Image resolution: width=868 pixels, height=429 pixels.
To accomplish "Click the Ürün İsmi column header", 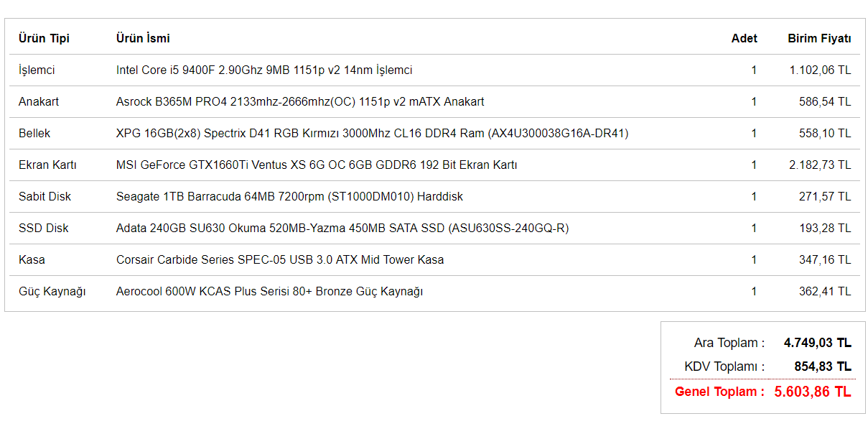I will 143,39.
